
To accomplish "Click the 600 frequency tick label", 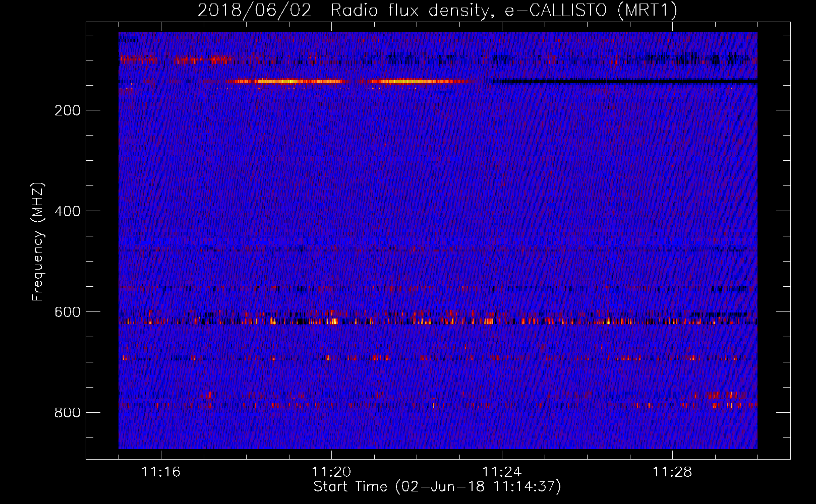I will pos(68,312).
